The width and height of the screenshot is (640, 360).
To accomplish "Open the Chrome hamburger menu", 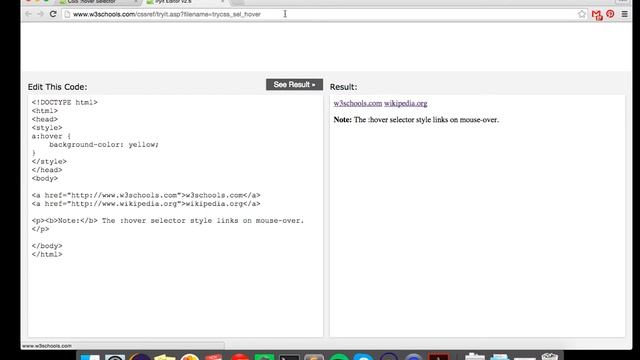I will (x=624, y=14).
